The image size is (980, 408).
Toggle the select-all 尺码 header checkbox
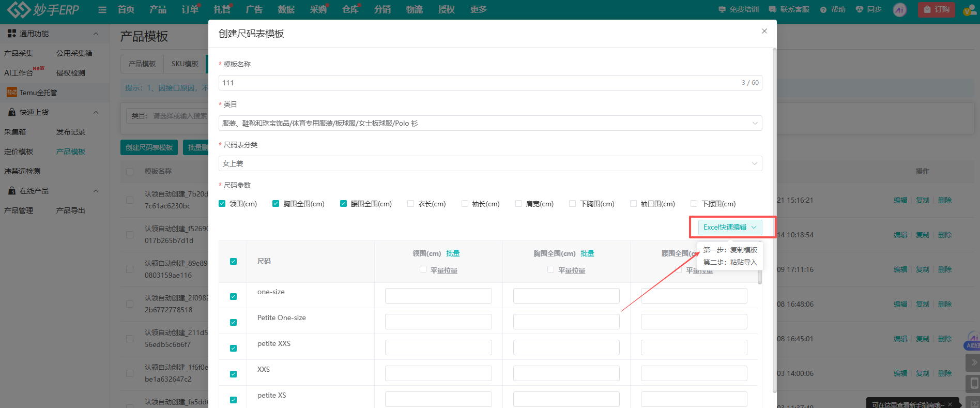click(233, 262)
